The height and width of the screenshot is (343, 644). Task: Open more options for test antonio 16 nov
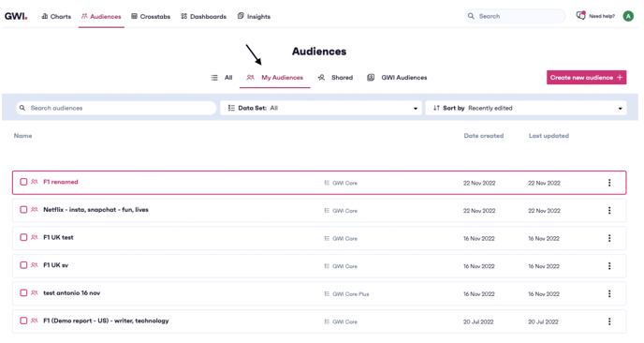pos(609,293)
